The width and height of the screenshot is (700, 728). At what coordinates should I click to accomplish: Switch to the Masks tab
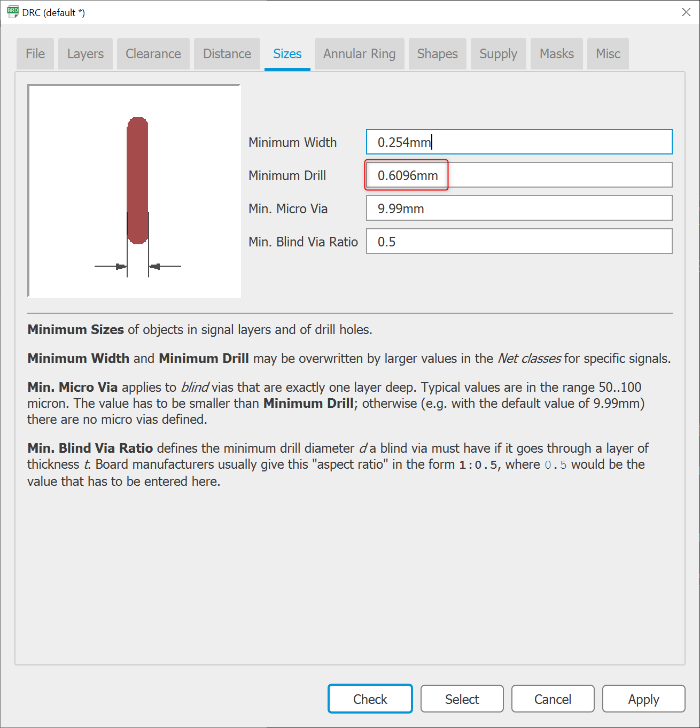(x=556, y=53)
